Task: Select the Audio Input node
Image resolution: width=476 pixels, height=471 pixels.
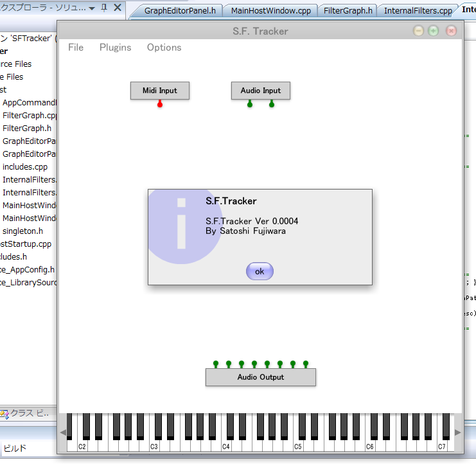Action: (261, 91)
